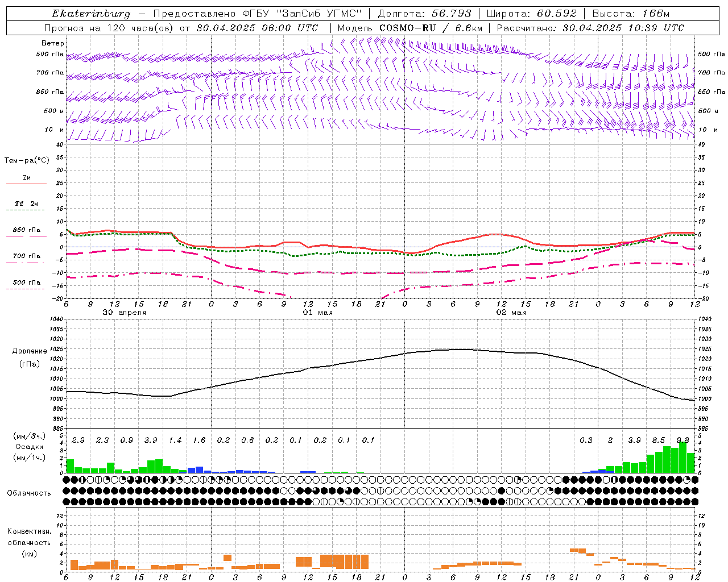The width and height of the screenshot is (728, 582).
Task: Click the '02 мая' date label
Action: [x=511, y=313]
